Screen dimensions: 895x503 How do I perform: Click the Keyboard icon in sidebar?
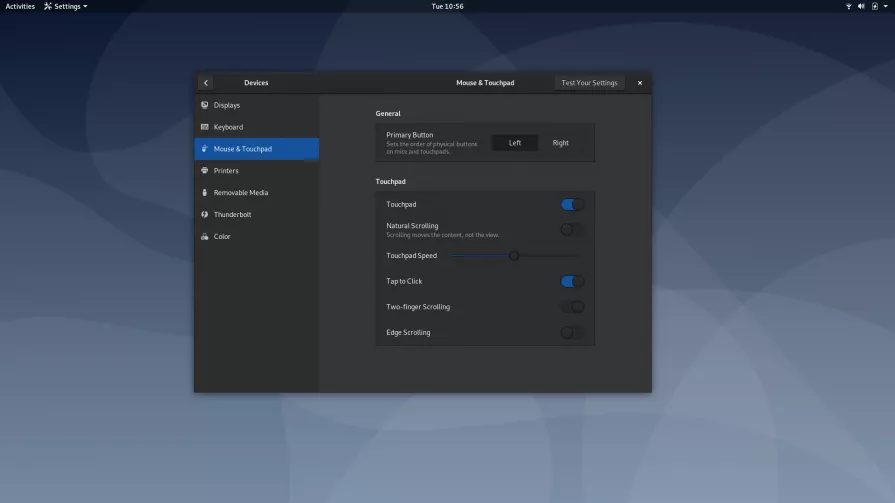tap(204, 127)
